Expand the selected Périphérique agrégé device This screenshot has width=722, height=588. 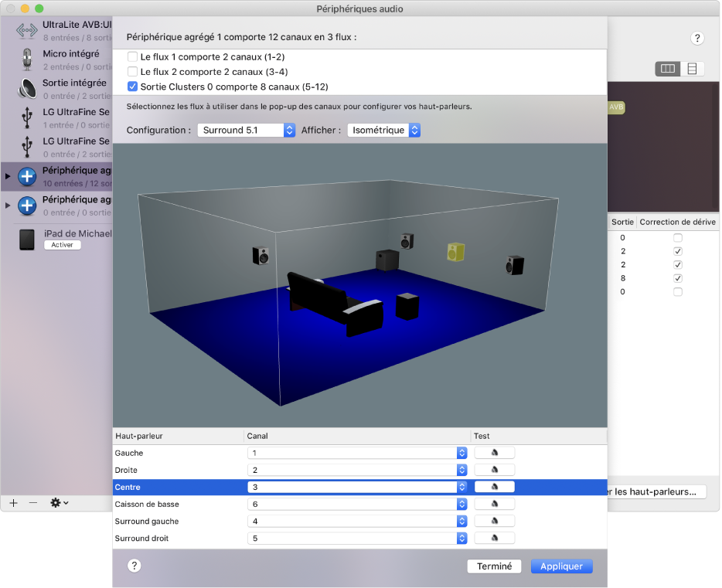[x=9, y=176]
